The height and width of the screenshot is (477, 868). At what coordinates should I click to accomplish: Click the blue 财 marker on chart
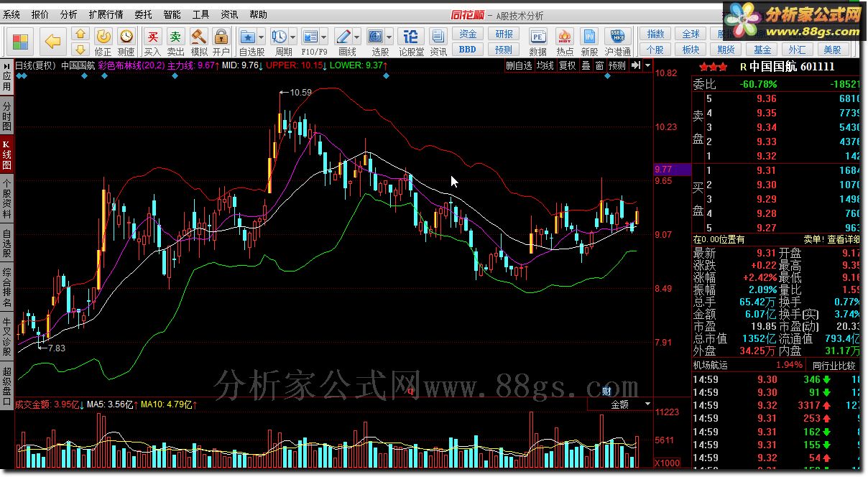(x=606, y=391)
